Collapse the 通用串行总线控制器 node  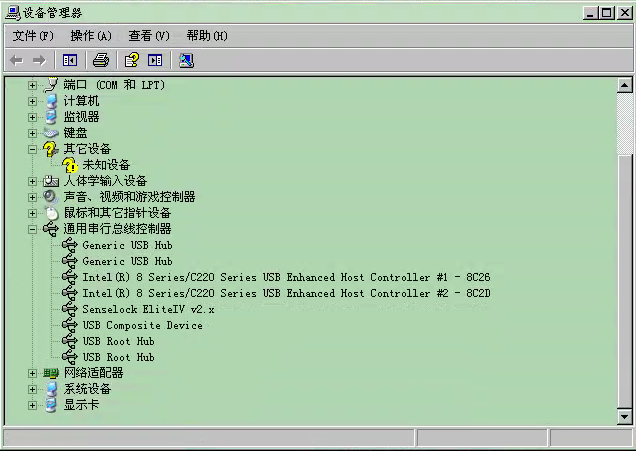pos(32,230)
